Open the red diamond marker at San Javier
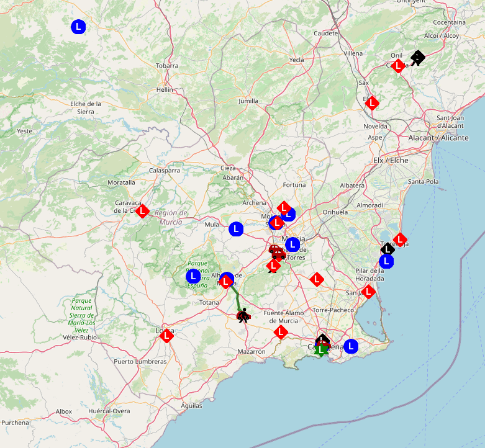This screenshot has width=485, height=448. click(x=368, y=291)
